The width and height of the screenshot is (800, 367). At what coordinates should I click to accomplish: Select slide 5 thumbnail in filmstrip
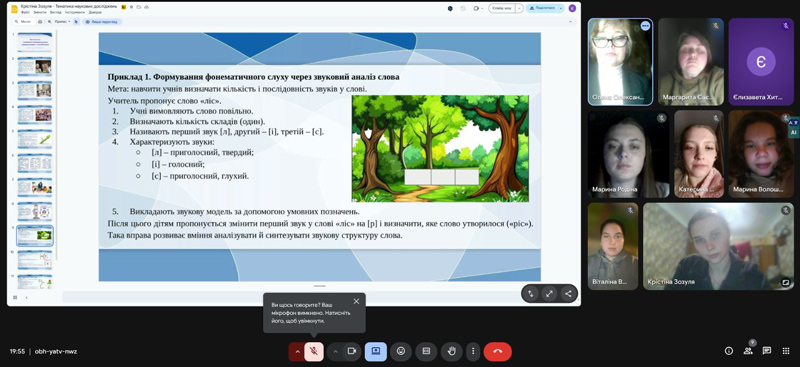(x=35, y=139)
